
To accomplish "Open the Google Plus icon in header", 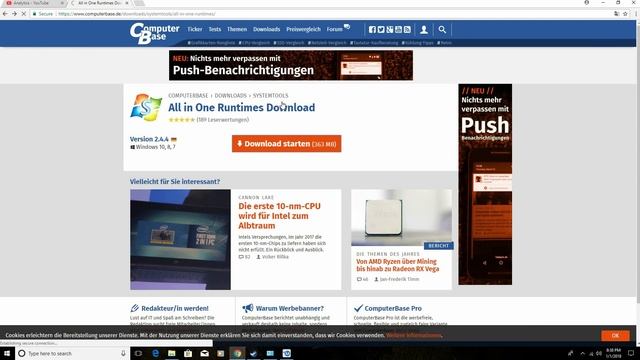I will coord(390,29).
